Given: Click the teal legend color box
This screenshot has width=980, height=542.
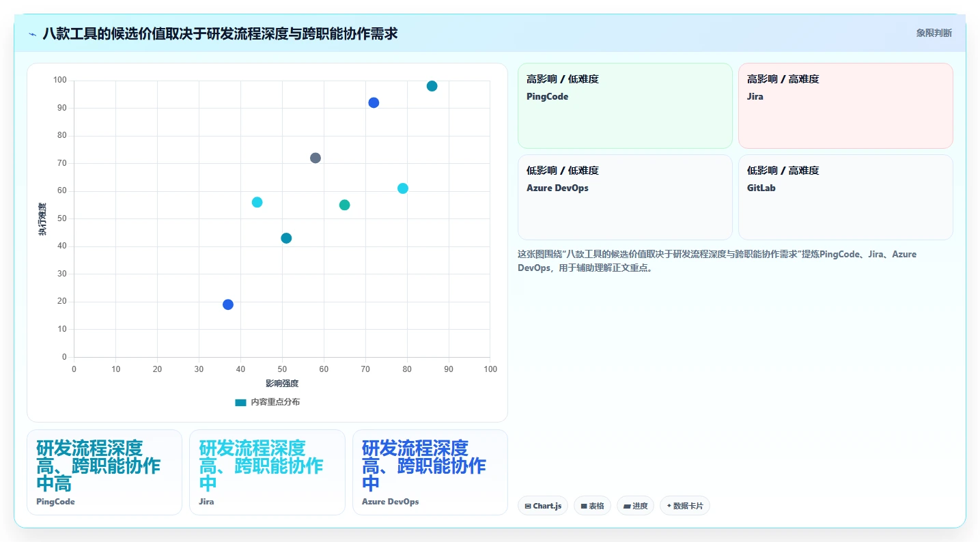Looking at the screenshot, I should click(x=240, y=403).
